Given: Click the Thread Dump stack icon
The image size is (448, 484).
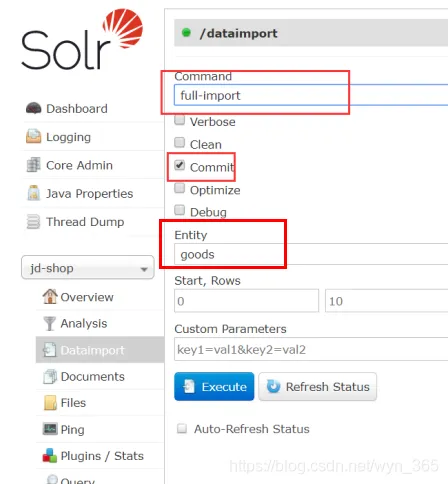Looking at the screenshot, I should click(33, 222).
